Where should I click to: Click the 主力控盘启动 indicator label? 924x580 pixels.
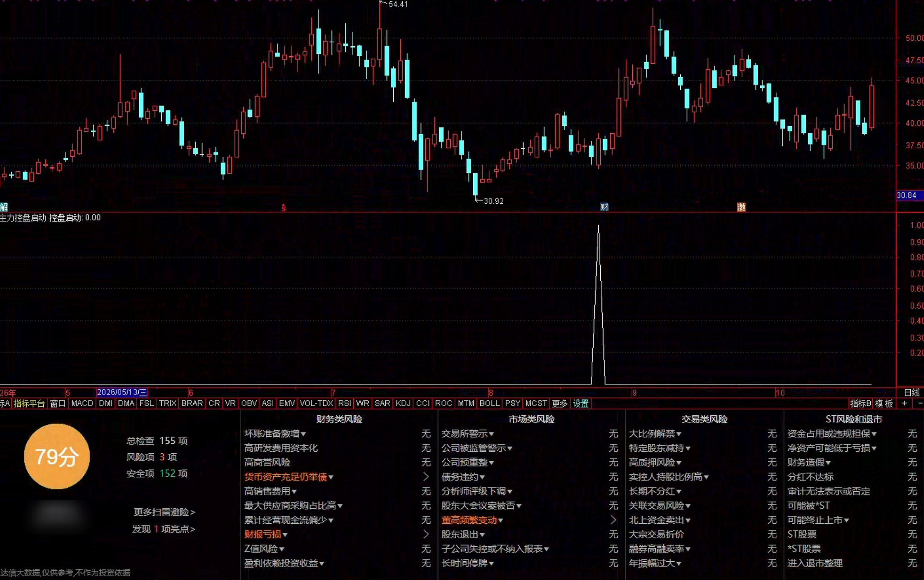click(23, 217)
